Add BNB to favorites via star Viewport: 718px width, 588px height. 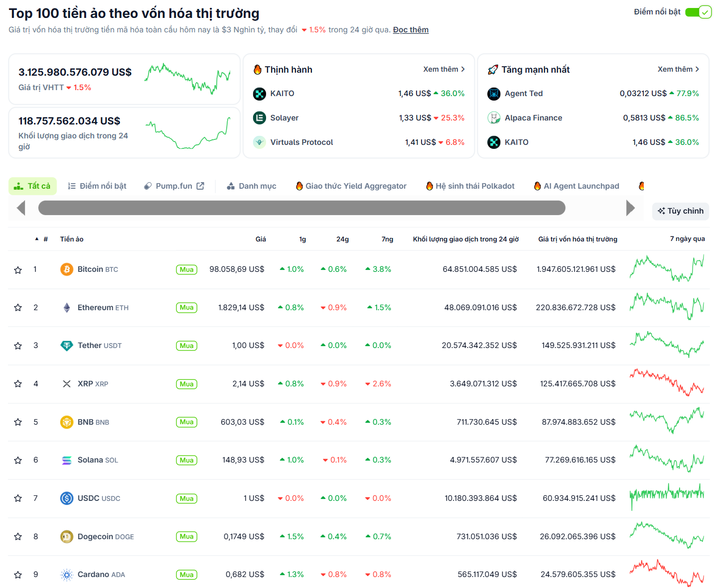click(x=18, y=422)
